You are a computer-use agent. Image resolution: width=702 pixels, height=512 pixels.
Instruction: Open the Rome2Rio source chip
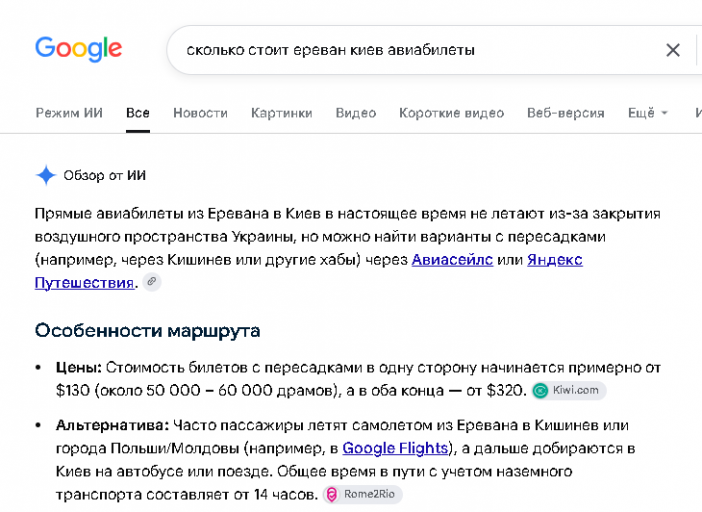click(362, 495)
